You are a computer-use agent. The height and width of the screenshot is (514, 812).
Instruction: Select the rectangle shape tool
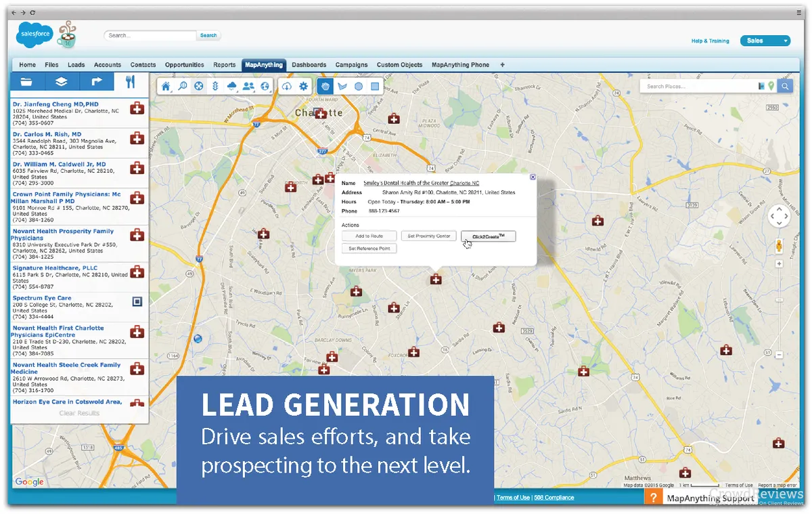click(x=375, y=87)
